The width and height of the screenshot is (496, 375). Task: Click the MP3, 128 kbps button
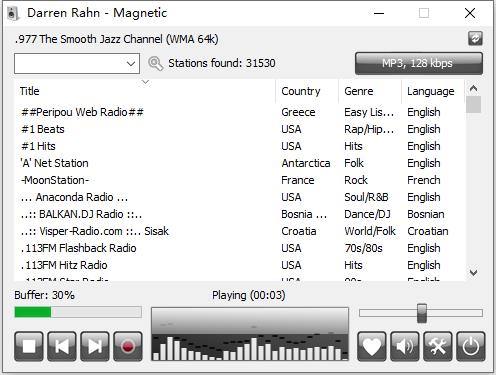point(419,63)
